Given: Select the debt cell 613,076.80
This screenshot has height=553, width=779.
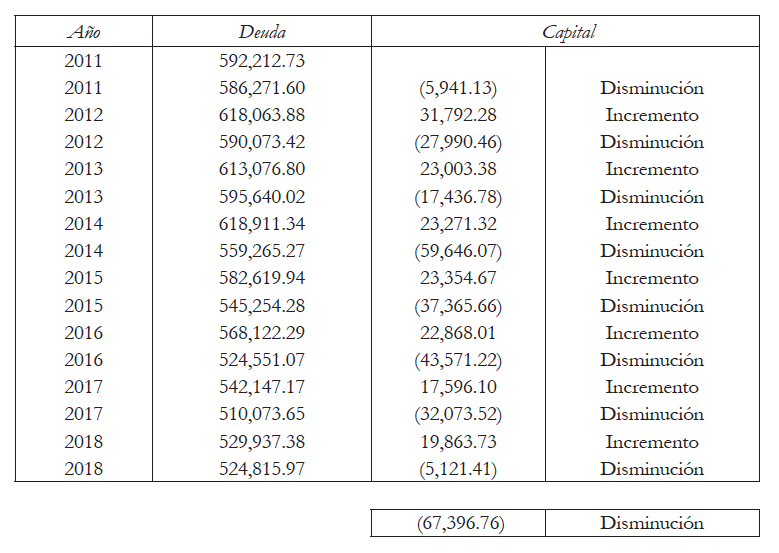Looking at the screenshot, I should (262, 169).
